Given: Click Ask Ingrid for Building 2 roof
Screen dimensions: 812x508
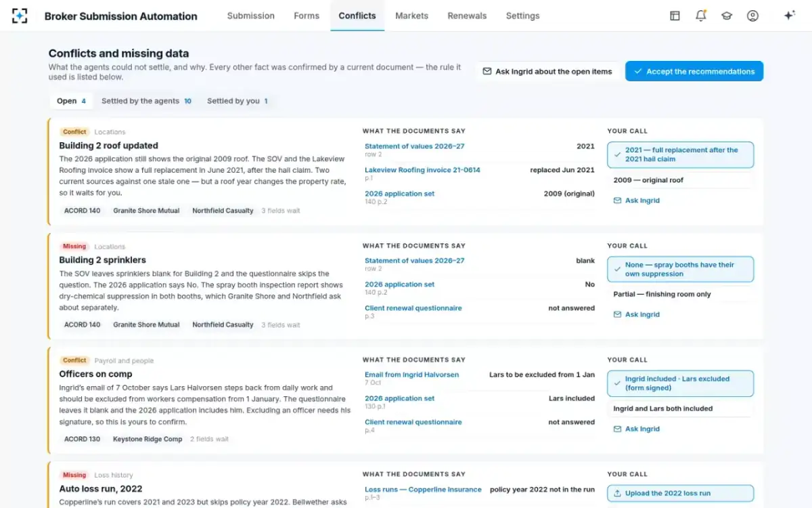Looking at the screenshot, I should 636,200.
